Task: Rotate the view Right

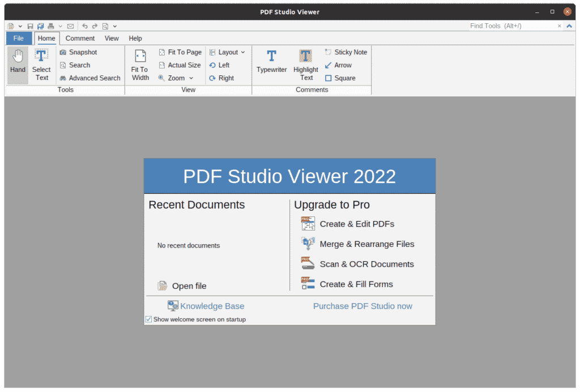Action: tap(221, 78)
